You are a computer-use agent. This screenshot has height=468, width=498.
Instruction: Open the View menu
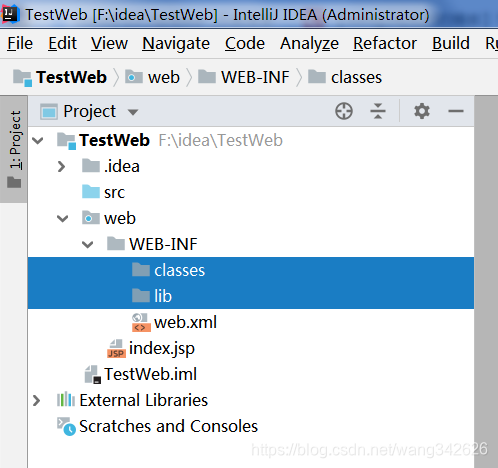tap(109, 43)
